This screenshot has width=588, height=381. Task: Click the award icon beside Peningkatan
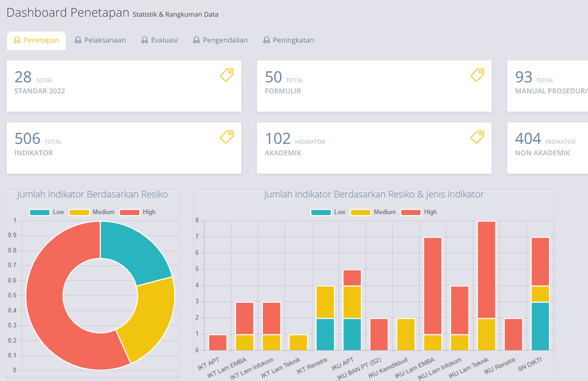(266, 40)
